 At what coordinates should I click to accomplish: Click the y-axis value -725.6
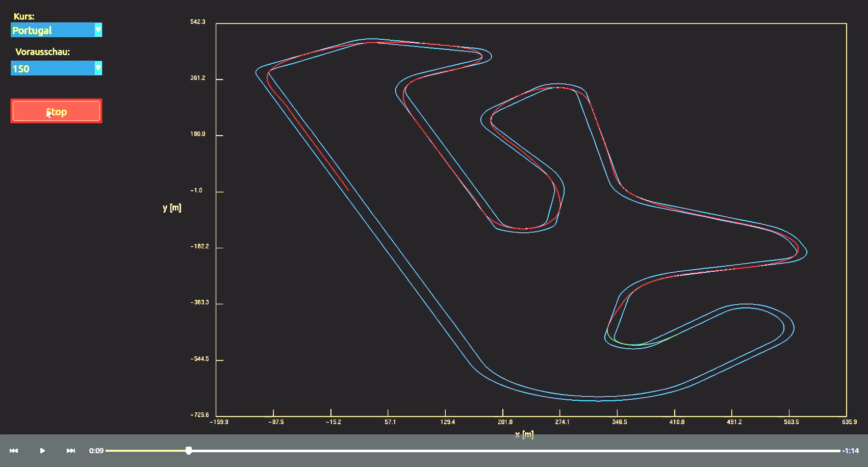(x=200, y=415)
